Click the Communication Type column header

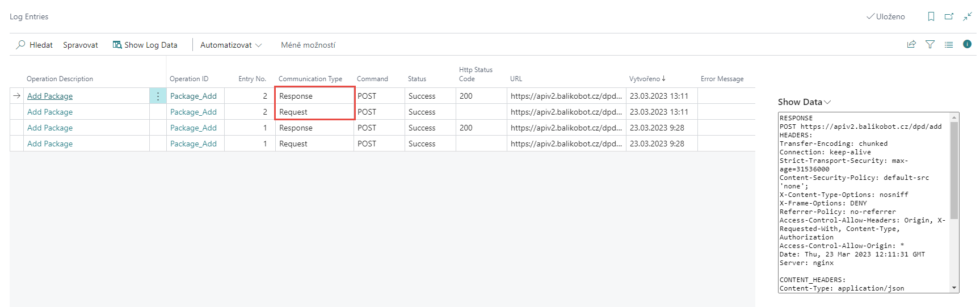[310, 79]
